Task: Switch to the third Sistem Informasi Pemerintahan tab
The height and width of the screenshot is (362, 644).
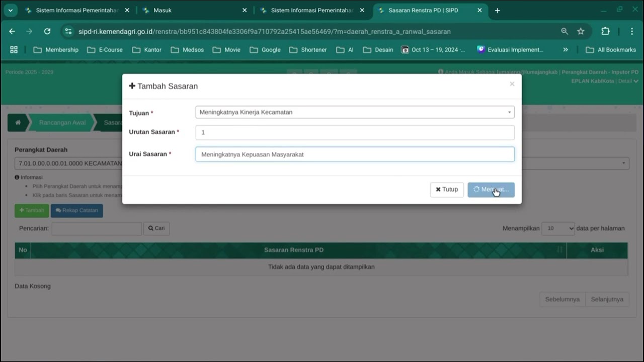Action: pyautogui.click(x=312, y=10)
